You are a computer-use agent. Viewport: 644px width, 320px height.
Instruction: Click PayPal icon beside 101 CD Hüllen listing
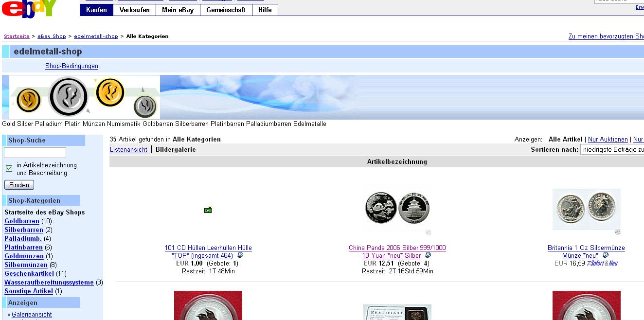(x=240, y=255)
